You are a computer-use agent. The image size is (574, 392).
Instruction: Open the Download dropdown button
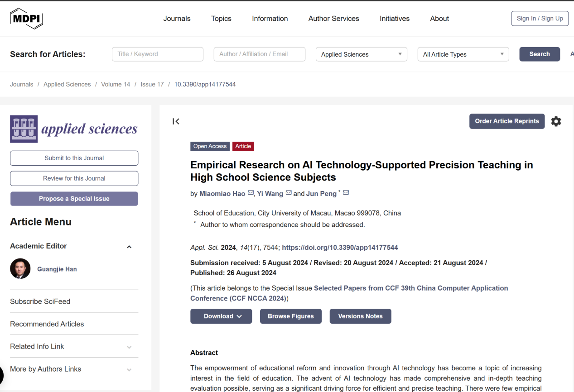pos(221,316)
